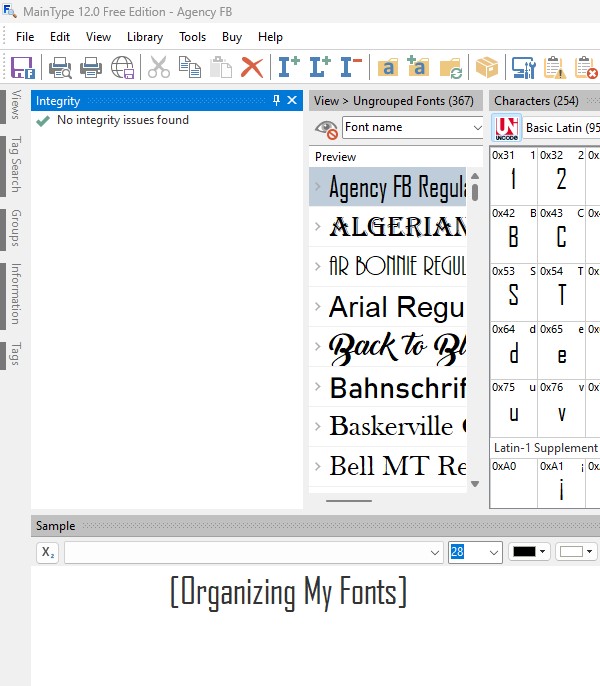Viewport: 600px width, 686px height.
Task: Open the white background color swatch picker
Action: (x=577, y=552)
